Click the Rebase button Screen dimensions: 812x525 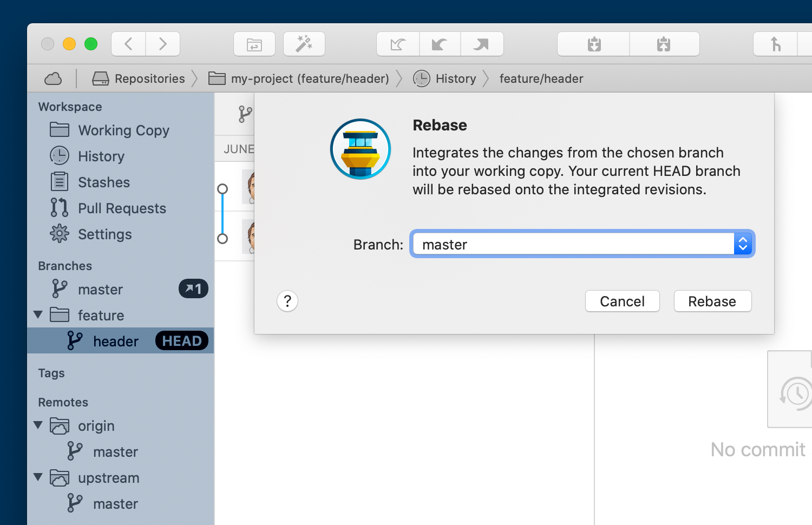tap(712, 301)
